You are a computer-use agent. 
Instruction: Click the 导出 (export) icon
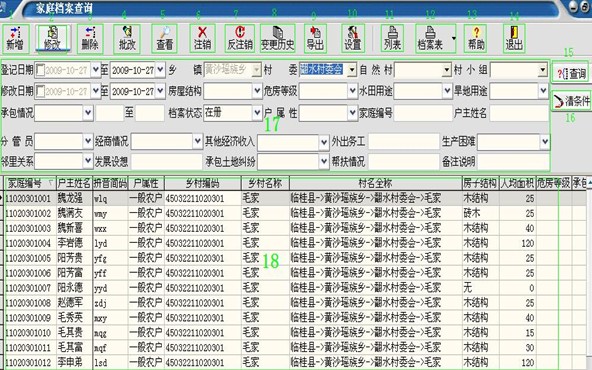315,39
